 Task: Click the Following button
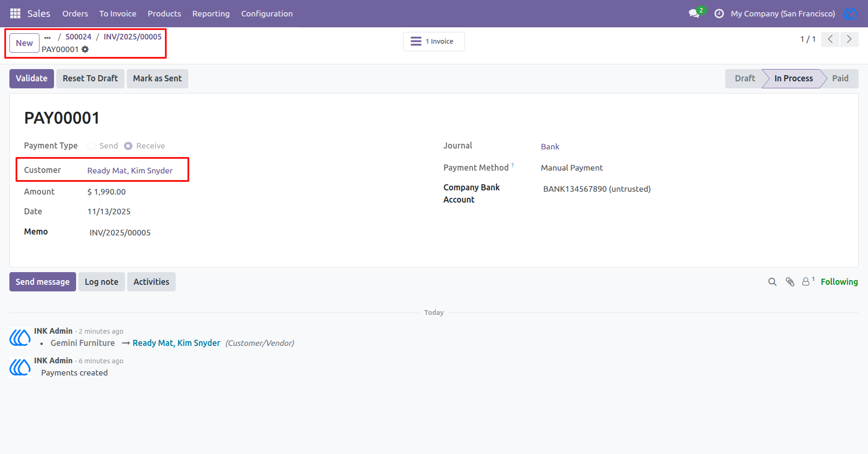tap(839, 282)
